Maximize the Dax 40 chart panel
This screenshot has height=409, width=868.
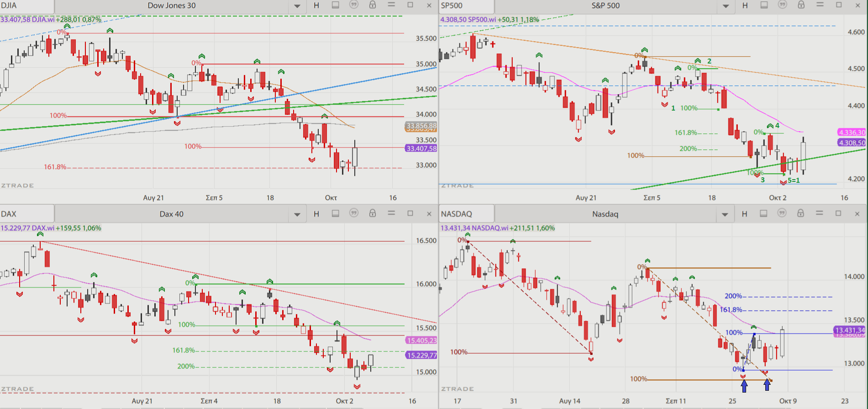(410, 213)
